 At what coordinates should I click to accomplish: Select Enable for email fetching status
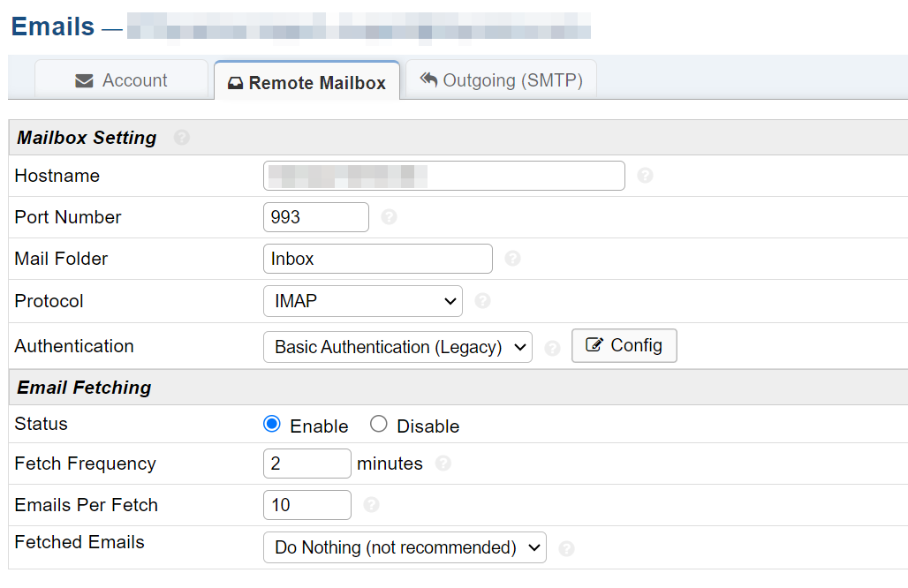pyautogui.click(x=272, y=425)
